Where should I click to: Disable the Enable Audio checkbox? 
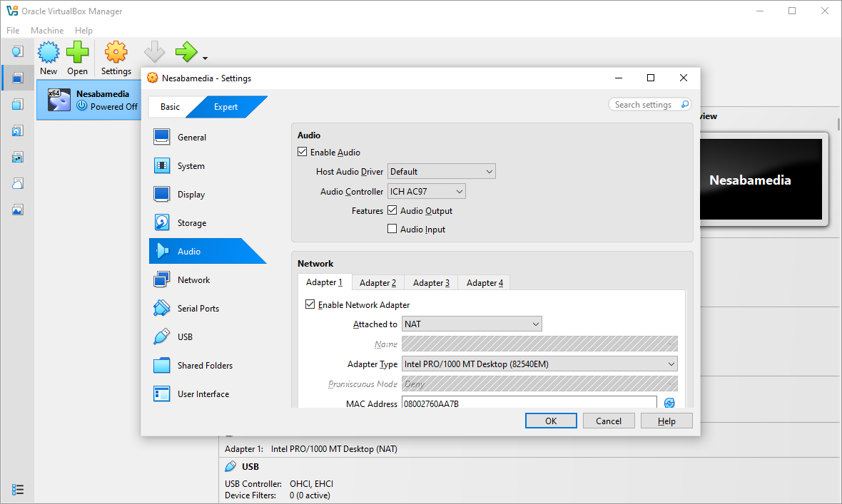tap(303, 152)
